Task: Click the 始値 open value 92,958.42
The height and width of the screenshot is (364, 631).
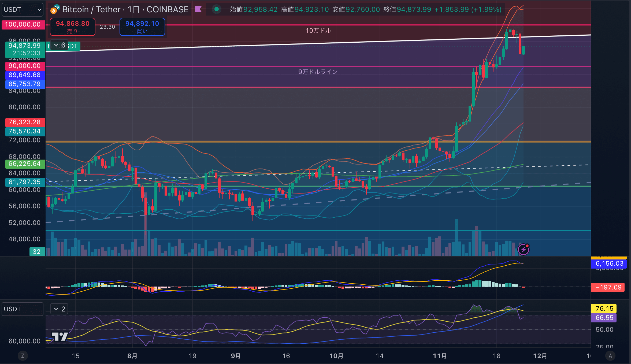Action: coord(260,9)
